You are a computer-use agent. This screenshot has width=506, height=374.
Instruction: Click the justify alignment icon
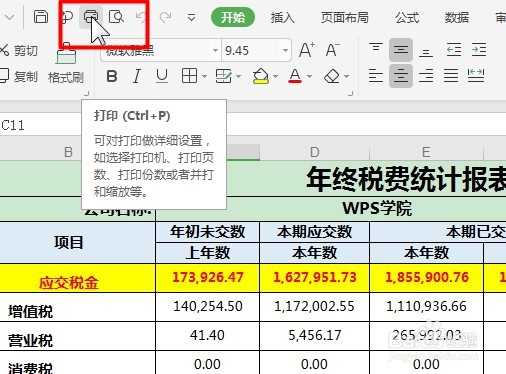451,76
